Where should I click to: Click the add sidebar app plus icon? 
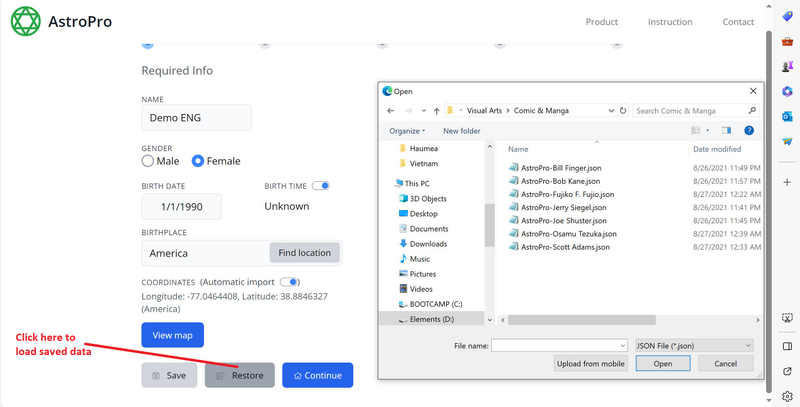pos(788,182)
